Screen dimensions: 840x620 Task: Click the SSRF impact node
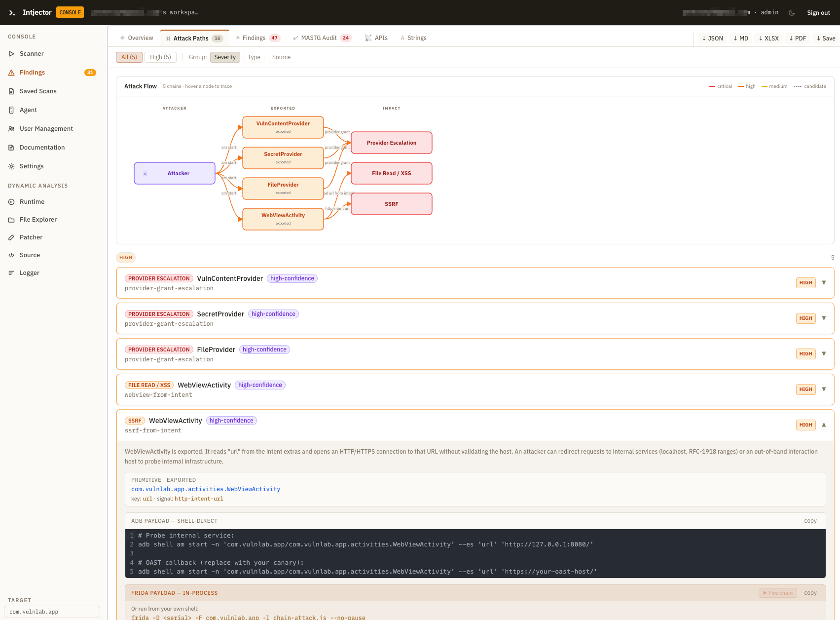tap(392, 204)
